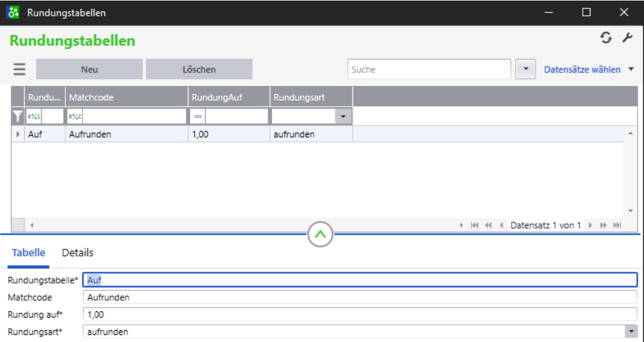Select the Tabelle tab

[x=28, y=253]
